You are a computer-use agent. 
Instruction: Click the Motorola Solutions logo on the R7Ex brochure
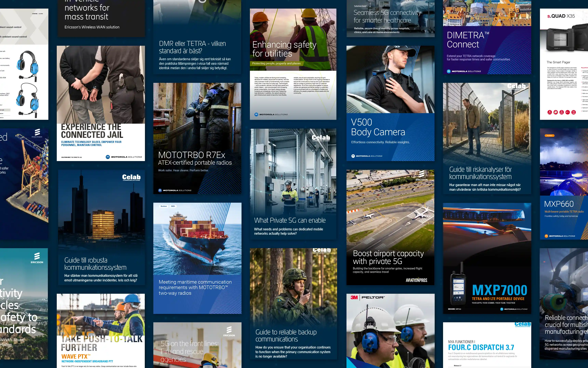coord(175,190)
